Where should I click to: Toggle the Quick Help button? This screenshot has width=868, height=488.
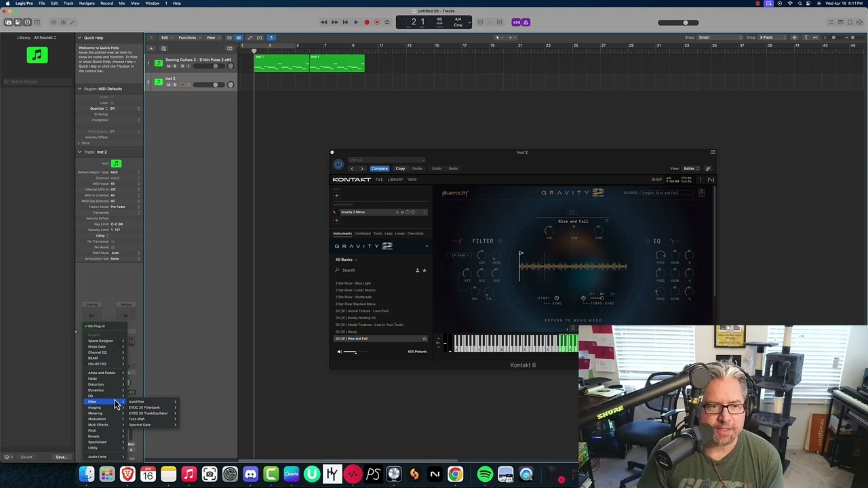[27, 22]
